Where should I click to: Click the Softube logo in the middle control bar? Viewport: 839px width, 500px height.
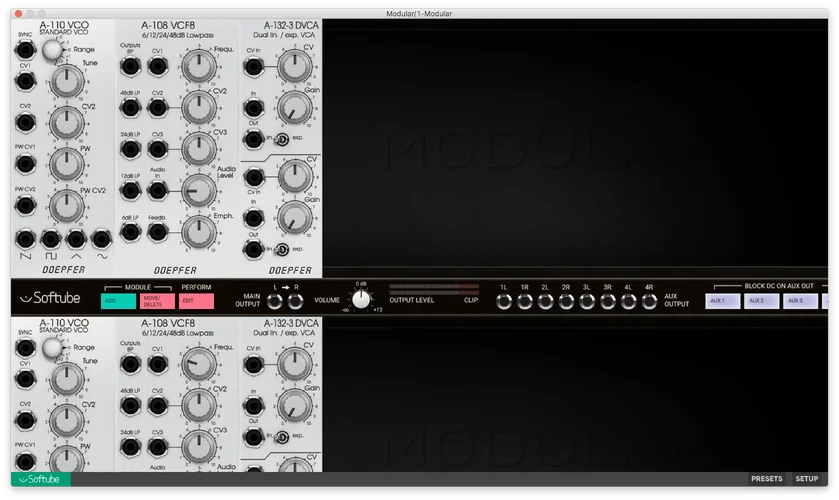[x=50, y=298]
